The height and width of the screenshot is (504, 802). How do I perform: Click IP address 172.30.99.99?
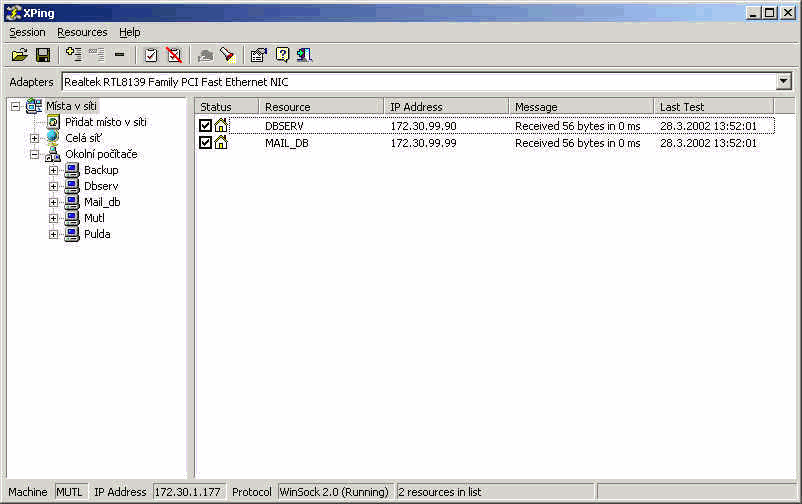click(424, 143)
